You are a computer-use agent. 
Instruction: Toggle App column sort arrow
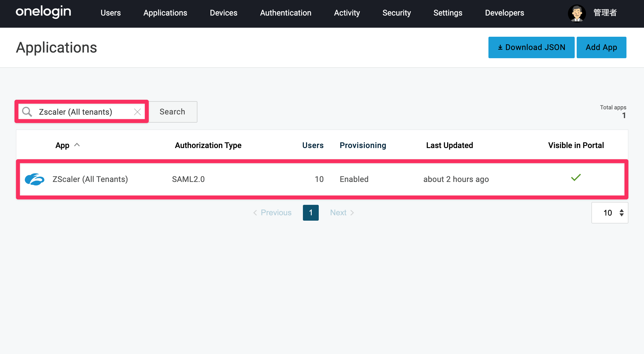tap(77, 145)
